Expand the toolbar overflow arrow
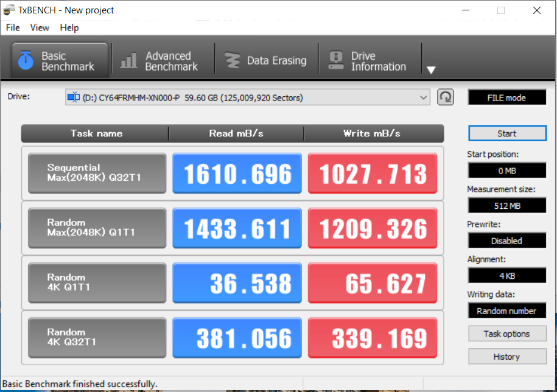This screenshot has height=392, width=557. point(431,70)
